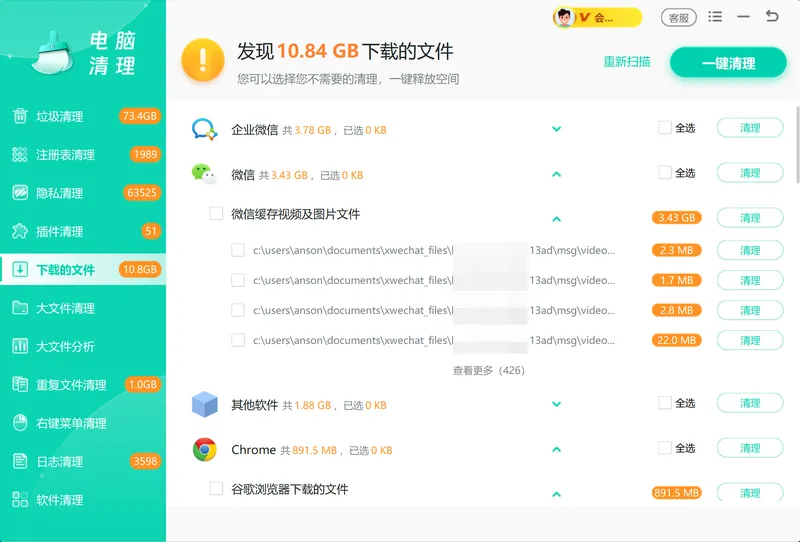Collapse the 谷歌浏览器下载的文件 group chevron

point(557,494)
